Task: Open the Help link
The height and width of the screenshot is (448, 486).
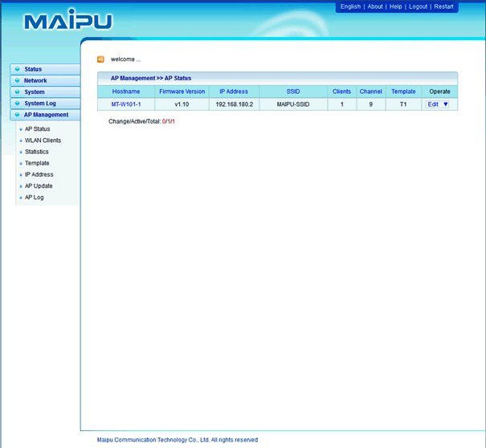Action: point(395,6)
